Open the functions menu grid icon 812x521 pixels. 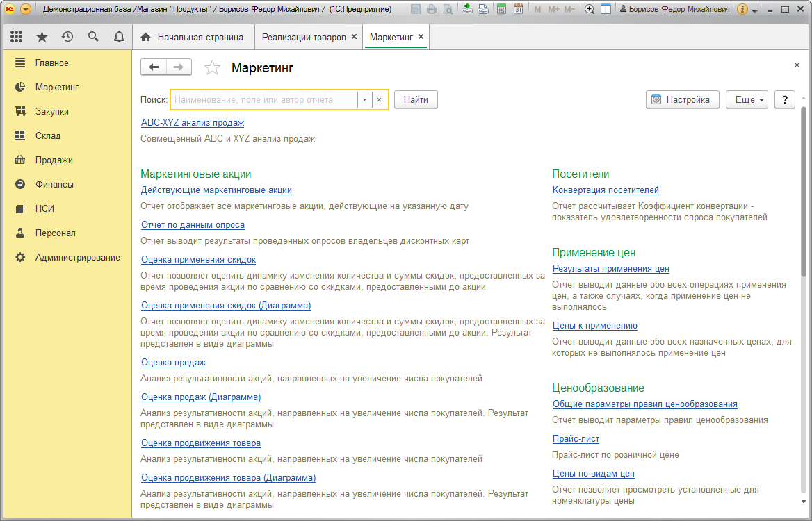(16, 36)
